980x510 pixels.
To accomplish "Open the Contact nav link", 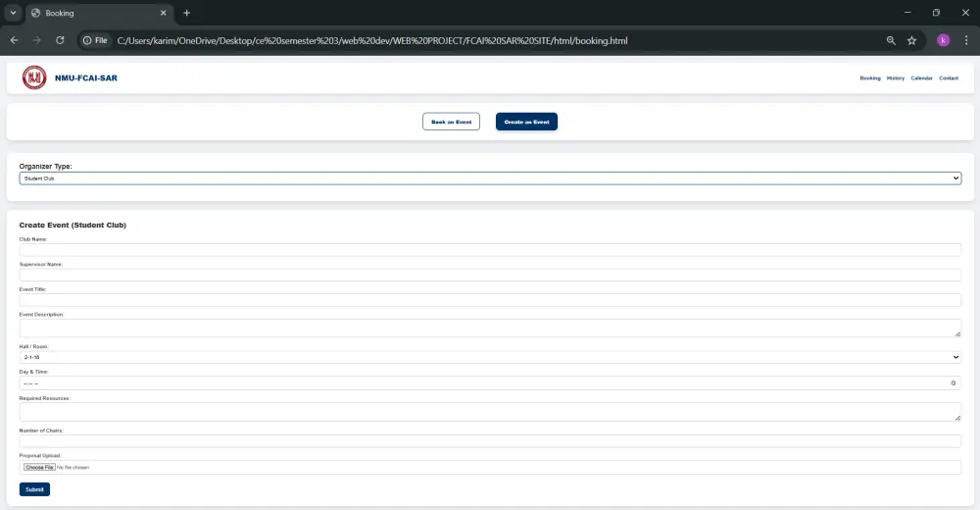I will click(x=948, y=78).
